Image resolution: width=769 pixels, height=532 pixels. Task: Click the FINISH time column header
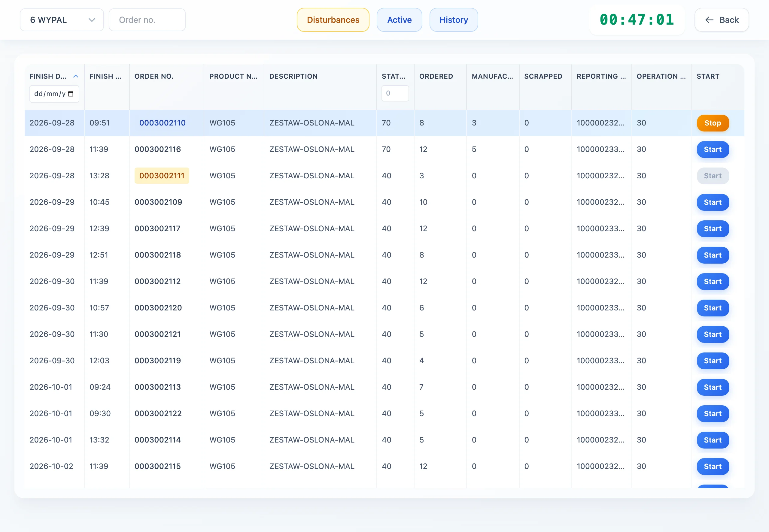[x=105, y=76]
